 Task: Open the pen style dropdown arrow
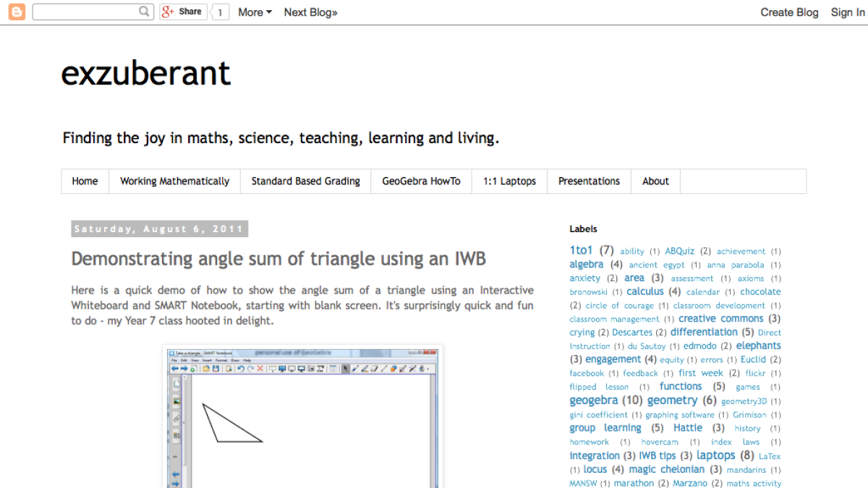pos(427,369)
